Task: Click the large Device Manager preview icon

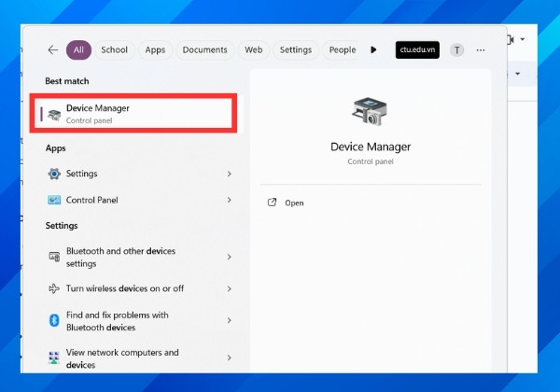Action: tap(370, 111)
